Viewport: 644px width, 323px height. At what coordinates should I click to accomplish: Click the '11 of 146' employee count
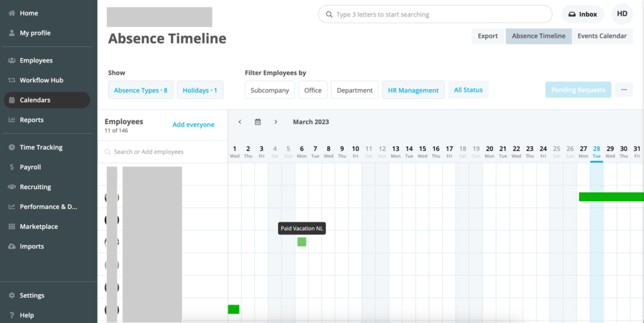tap(116, 131)
